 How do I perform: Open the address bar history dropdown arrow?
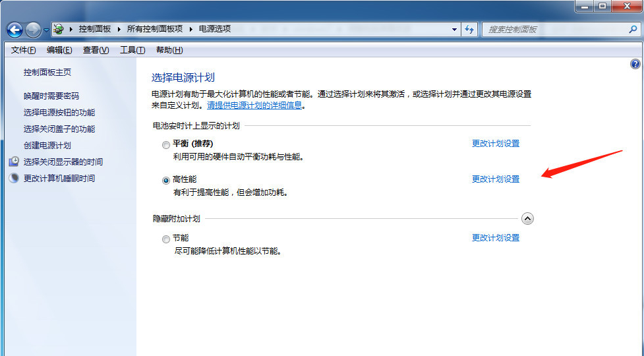point(455,30)
